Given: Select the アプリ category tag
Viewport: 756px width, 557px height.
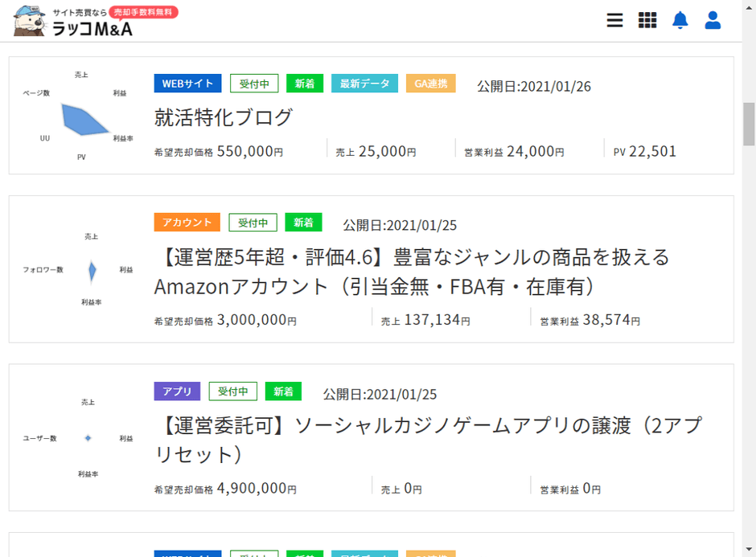Looking at the screenshot, I should (177, 391).
